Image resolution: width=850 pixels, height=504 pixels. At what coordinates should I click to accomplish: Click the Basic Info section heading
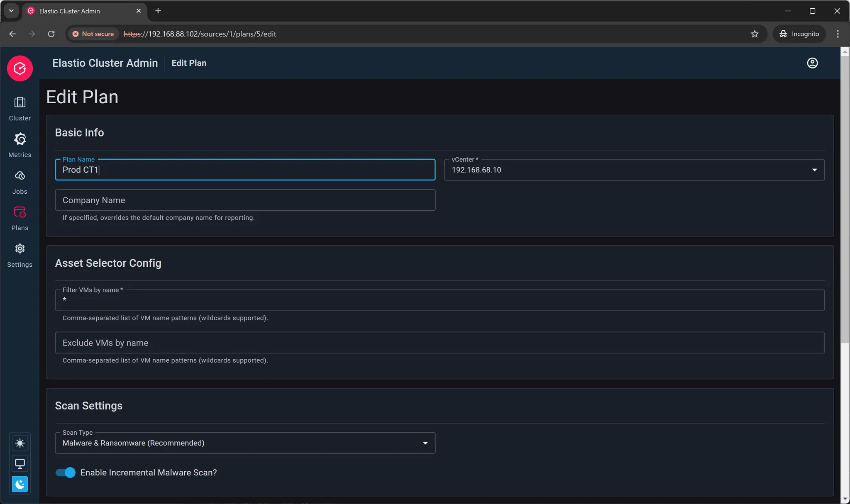[79, 132]
